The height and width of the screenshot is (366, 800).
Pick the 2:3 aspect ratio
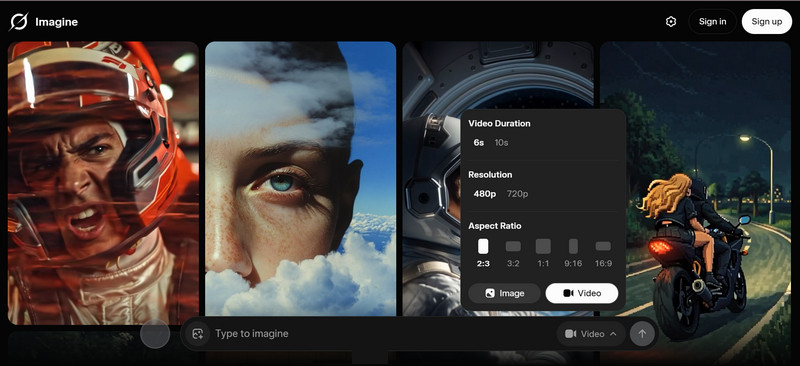(x=483, y=253)
